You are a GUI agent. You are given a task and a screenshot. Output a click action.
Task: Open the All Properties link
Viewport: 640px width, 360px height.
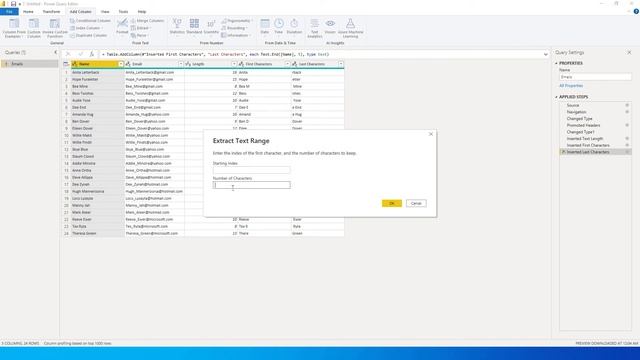pyautogui.click(x=571, y=86)
